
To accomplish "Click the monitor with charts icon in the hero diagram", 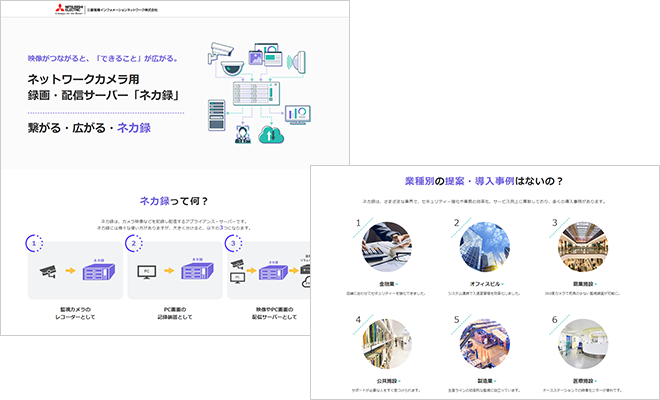I will coord(298,115).
